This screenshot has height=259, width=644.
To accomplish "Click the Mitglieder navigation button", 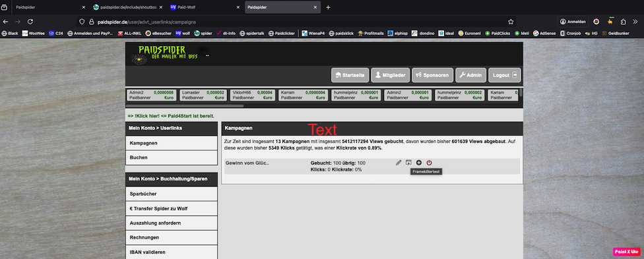I will pos(390,76).
